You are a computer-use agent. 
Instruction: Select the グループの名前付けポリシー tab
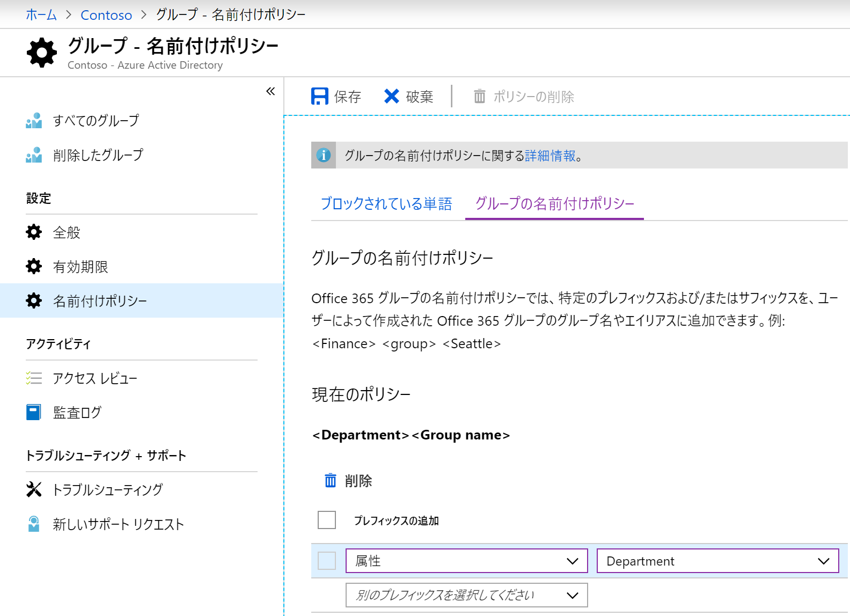click(555, 204)
